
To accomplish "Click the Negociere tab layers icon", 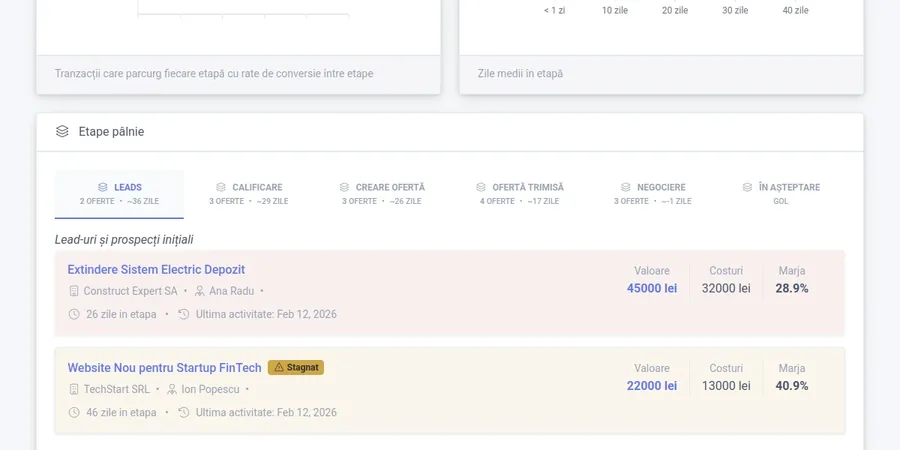I will click(626, 187).
